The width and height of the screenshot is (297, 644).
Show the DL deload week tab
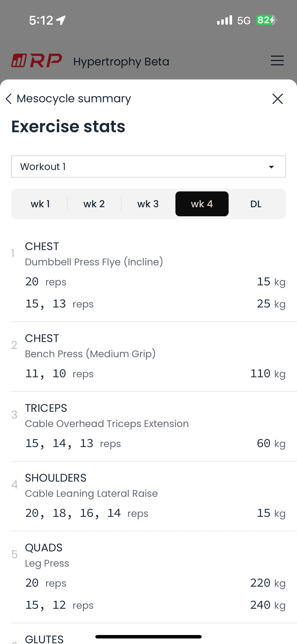pyautogui.click(x=256, y=204)
